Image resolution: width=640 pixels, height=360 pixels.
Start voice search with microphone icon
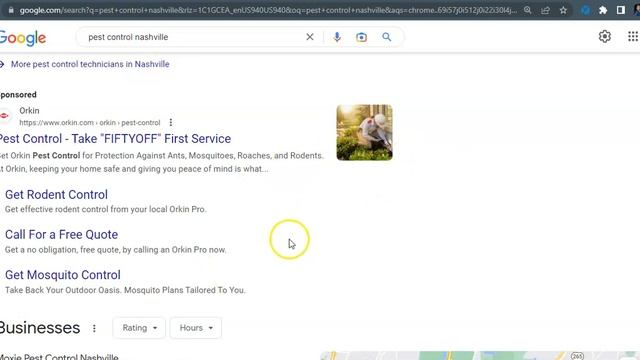[337, 37]
